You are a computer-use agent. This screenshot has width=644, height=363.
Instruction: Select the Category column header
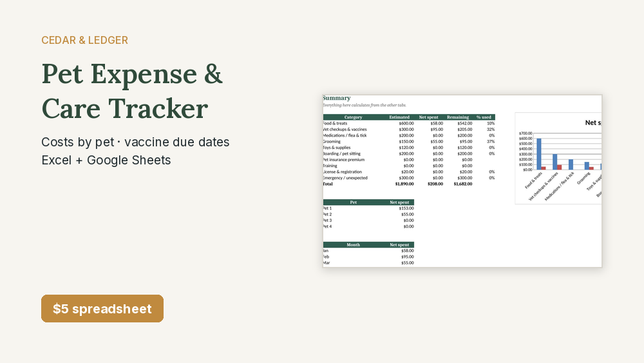click(353, 117)
